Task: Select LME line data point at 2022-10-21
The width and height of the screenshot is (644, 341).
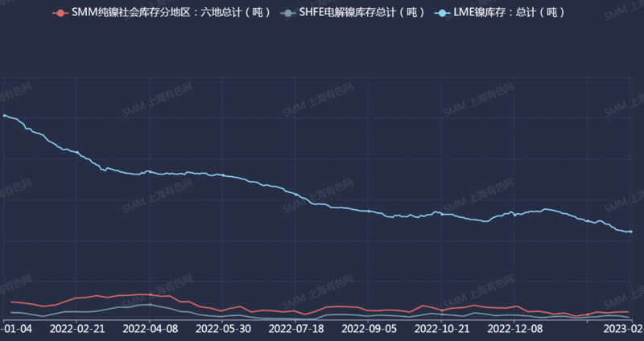Action: (x=442, y=213)
